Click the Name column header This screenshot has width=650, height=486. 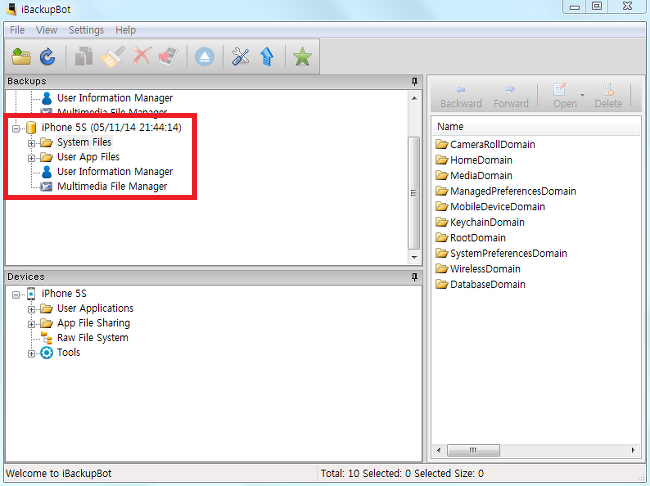point(536,127)
